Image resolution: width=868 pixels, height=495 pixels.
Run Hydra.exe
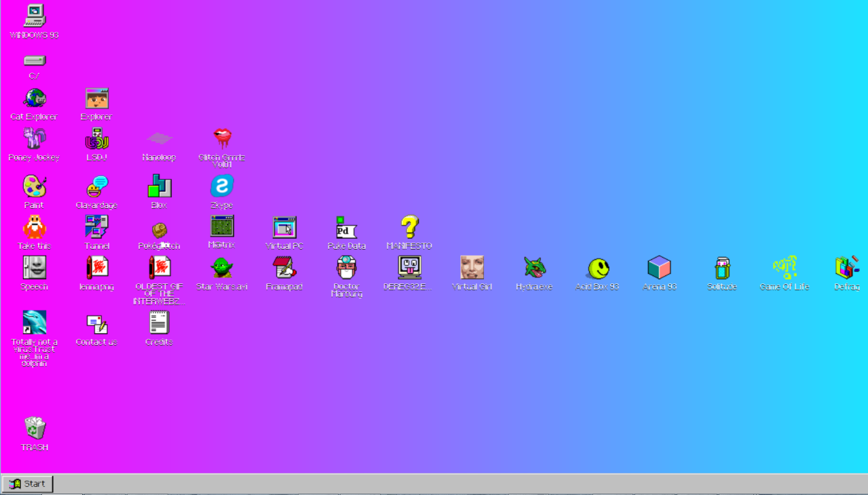click(x=534, y=267)
